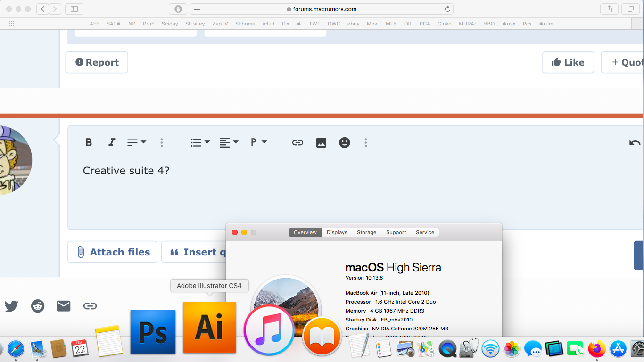Insert a link via editor toolbar
Viewport: 644px width, 362px height.
tap(297, 142)
